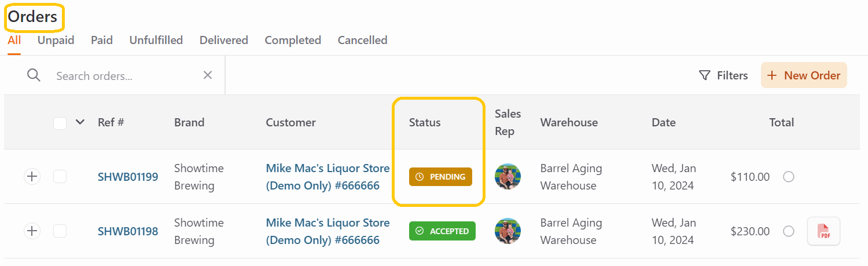The width and height of the screenshot is (868, 266).
Task: Clear search with the X icon
Action: 208,75
